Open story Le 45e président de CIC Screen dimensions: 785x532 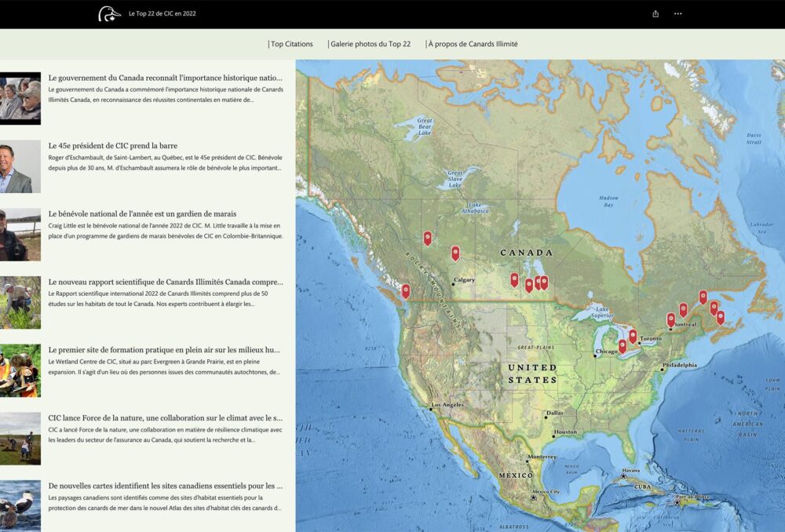[x=112, y=146]
